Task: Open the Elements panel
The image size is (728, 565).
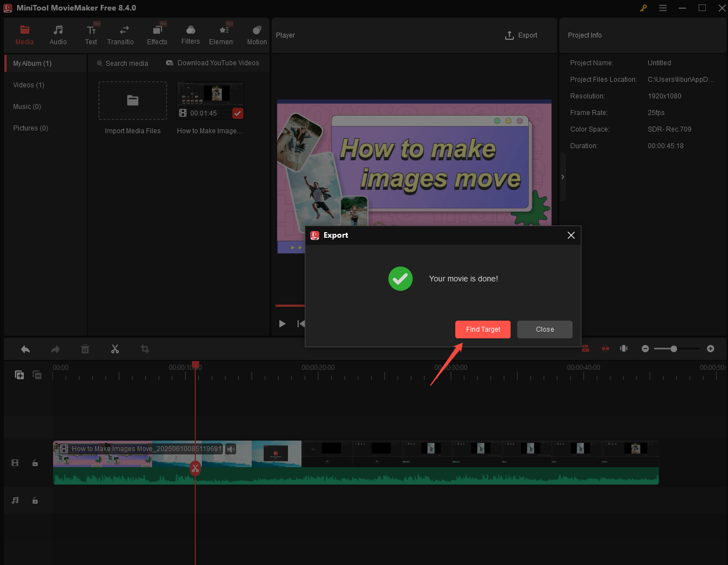Action: tap(222, 34)
